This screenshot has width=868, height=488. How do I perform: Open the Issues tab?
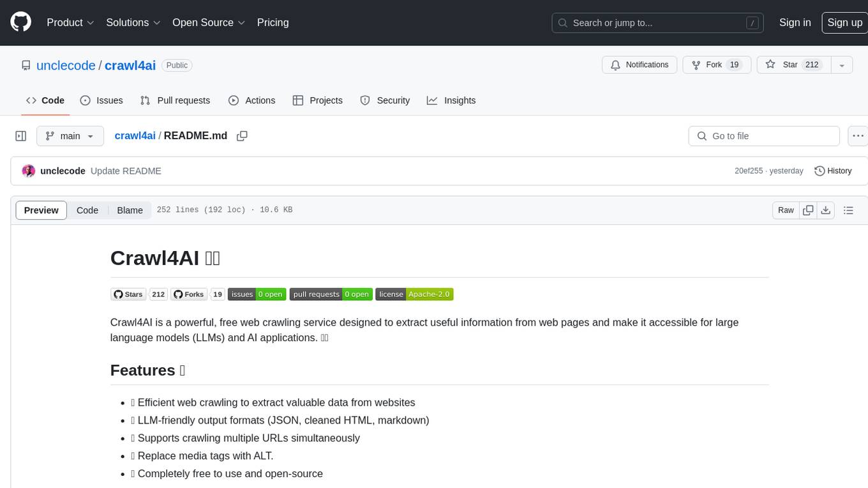pos(101,100)
